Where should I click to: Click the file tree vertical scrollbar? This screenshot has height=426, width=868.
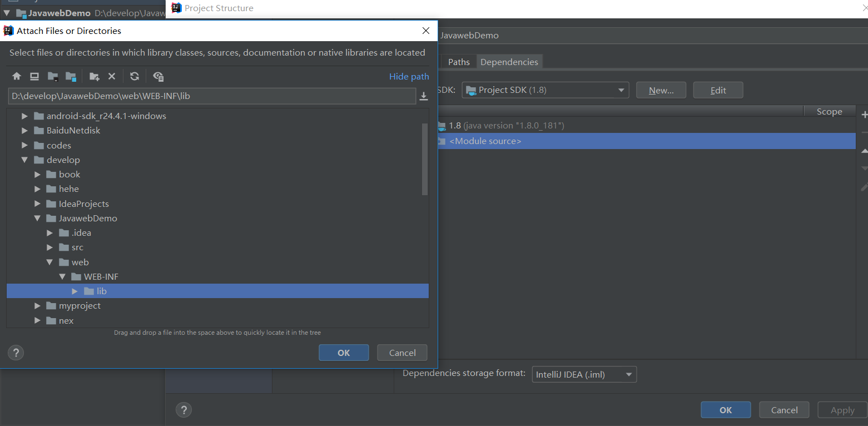(x=425, y=159)
